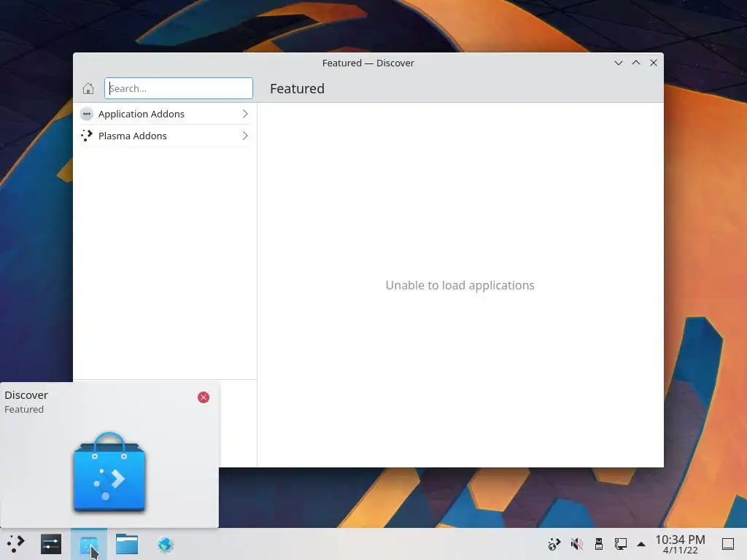This screenshot has width=747, height=560.
Task: Open the update notifier tray icon
Action: tap(554, 544)
